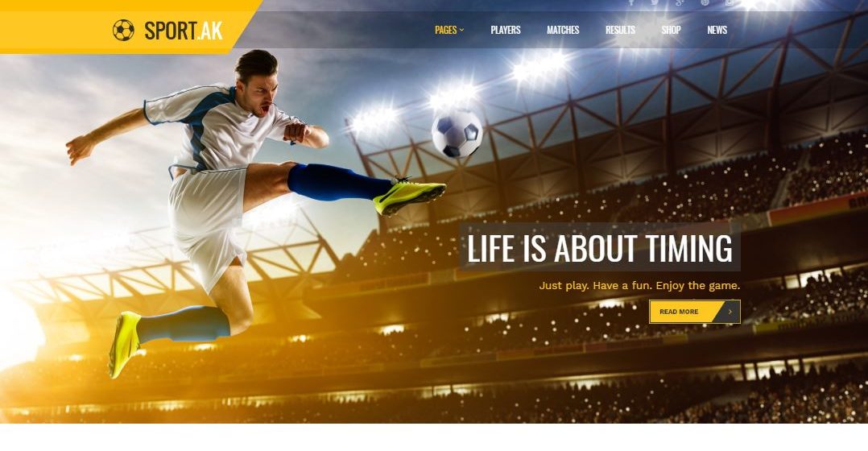Click the Just play tagline text
The height and width of the screenshot is (451, 868).
point(639,286)
